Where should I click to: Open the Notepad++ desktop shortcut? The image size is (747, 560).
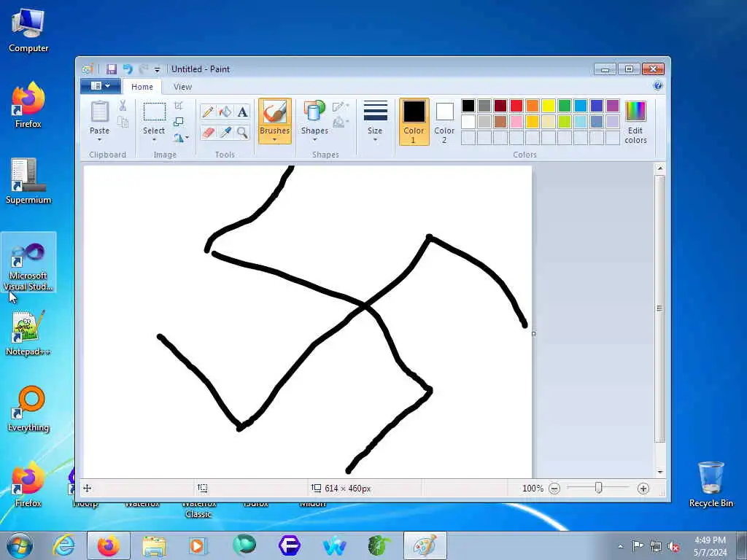28,333
